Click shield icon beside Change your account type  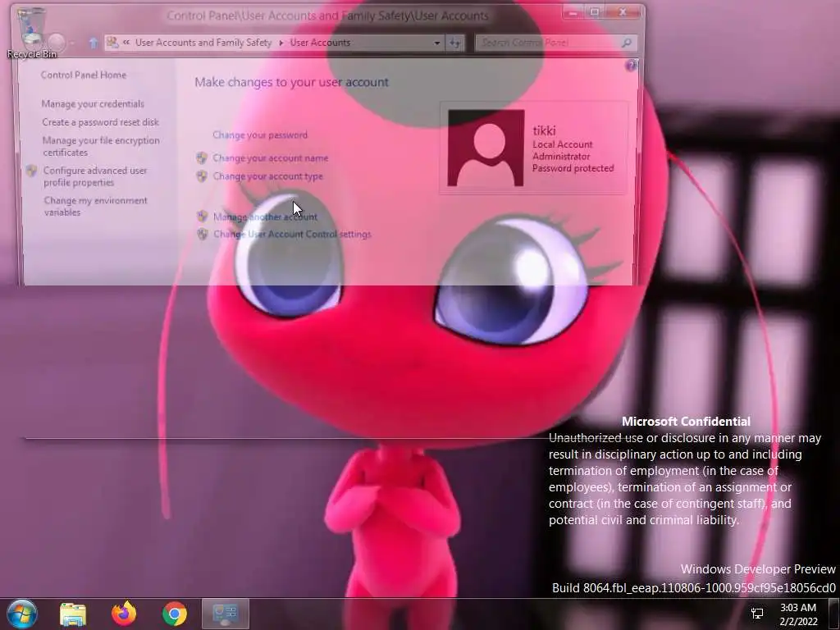coord(202,176)
